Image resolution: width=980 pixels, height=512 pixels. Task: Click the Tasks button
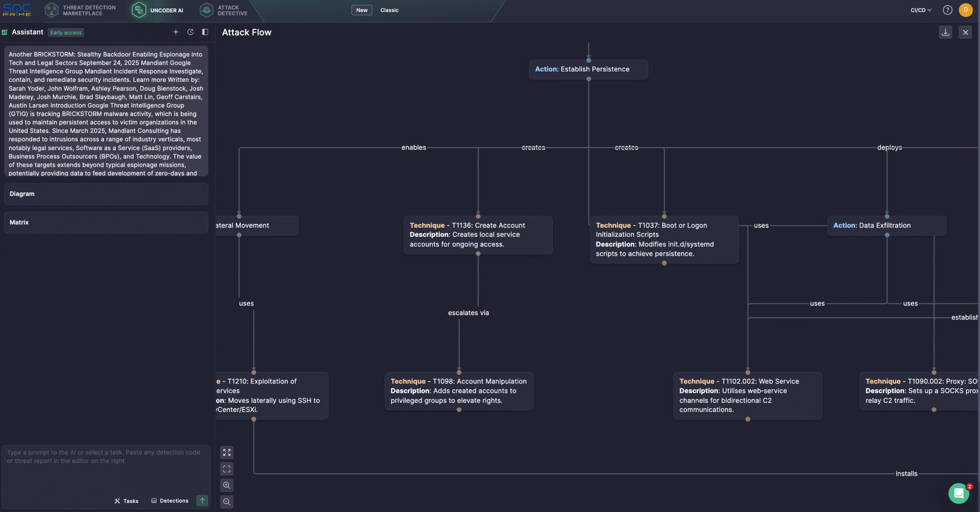coord(126,501)
